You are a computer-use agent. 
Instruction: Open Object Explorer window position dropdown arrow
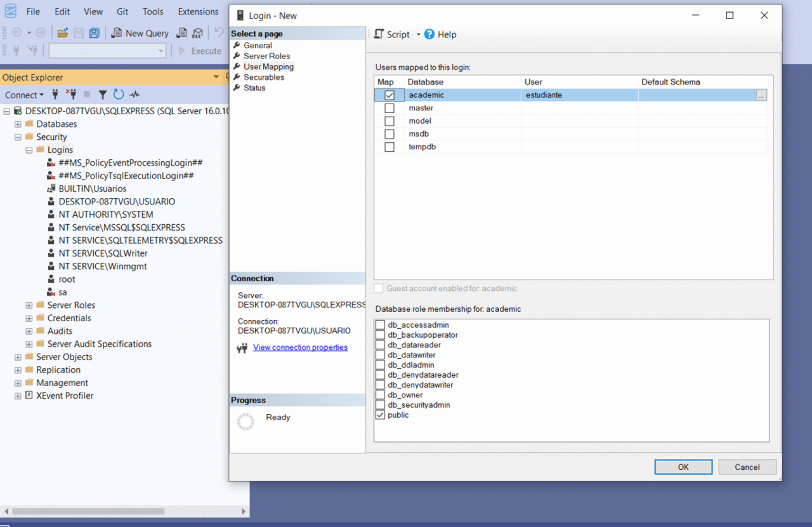(x=216, y=77)
